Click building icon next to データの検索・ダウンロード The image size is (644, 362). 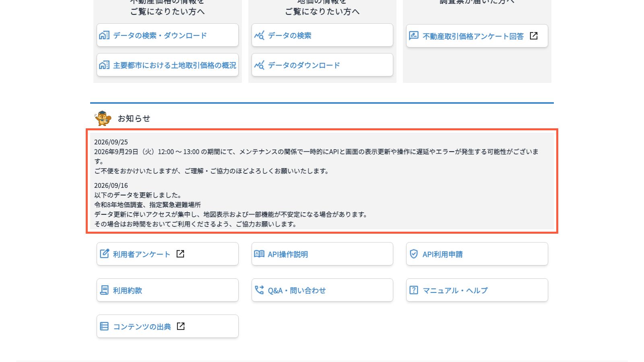coord(104,35)
